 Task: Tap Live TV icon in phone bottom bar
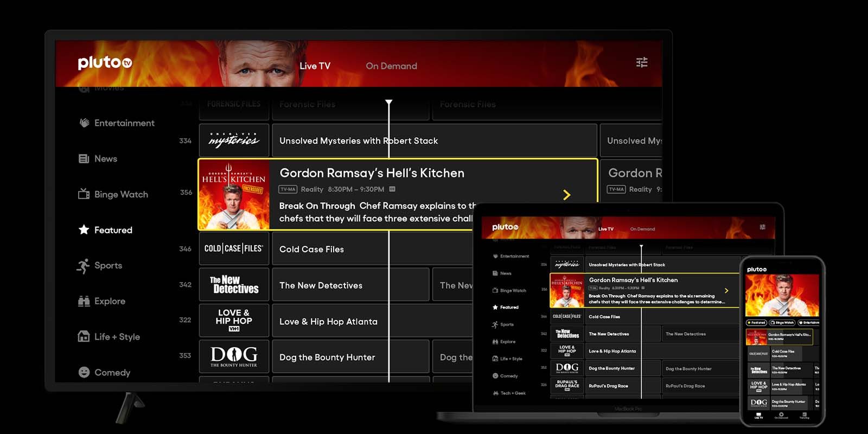click(758, 416)
